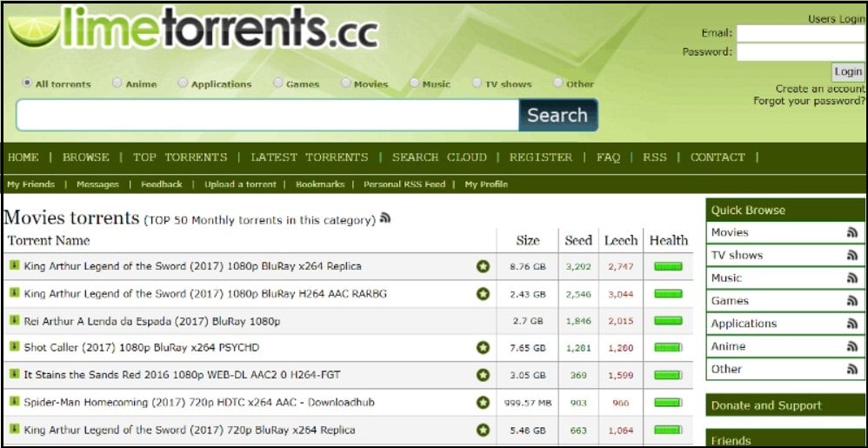Focus the Email login field

tap(800, 33)
